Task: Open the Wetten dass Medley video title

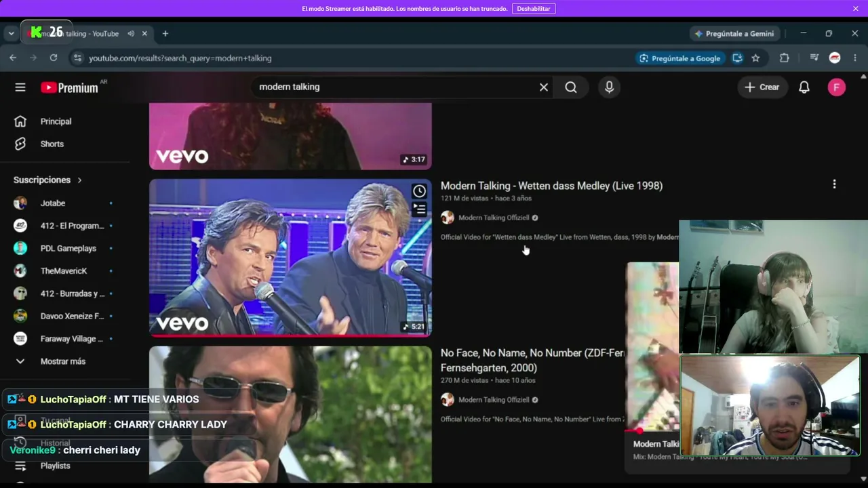Action: (x=551, y=186)
